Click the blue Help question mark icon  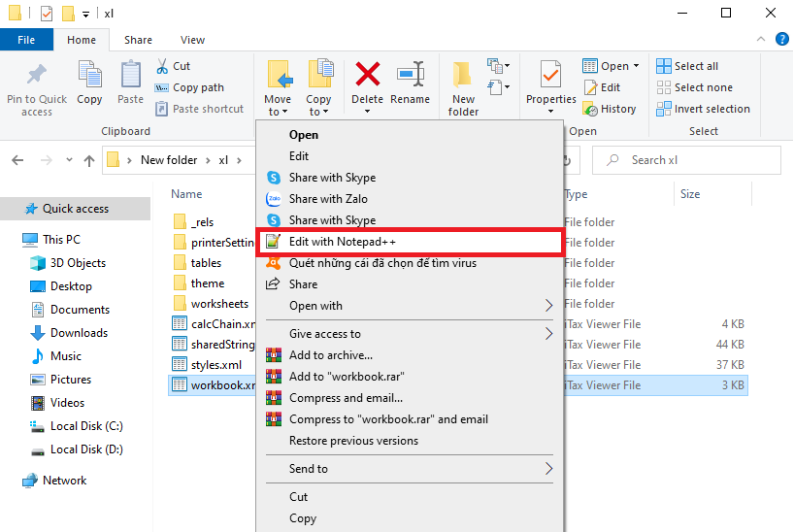781,39
